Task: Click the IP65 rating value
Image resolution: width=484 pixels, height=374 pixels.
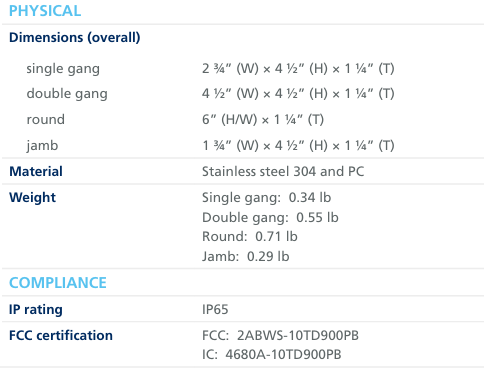Action: coord(215,310)
